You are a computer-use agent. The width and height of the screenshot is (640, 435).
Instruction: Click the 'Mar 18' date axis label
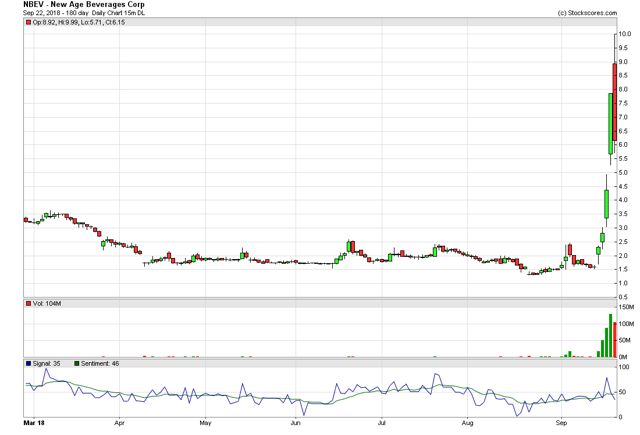tap(34, 423)
